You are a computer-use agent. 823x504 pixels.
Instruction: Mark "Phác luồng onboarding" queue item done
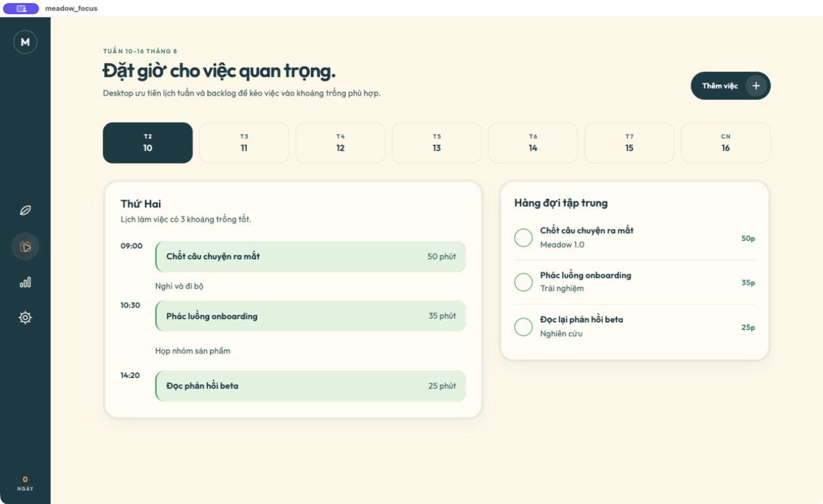click(x=523, y=282)
